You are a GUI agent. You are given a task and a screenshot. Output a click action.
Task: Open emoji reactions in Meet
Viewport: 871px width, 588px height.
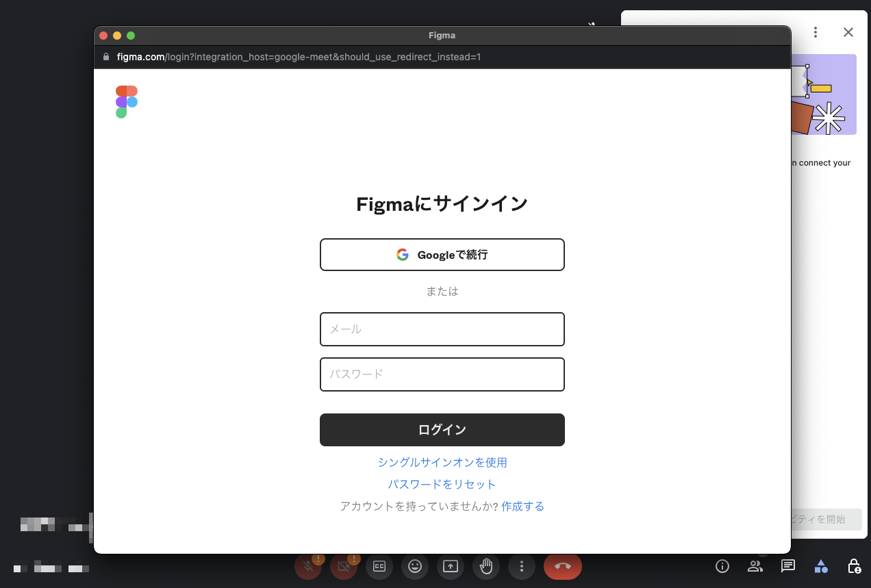click(x=415, y=566)
